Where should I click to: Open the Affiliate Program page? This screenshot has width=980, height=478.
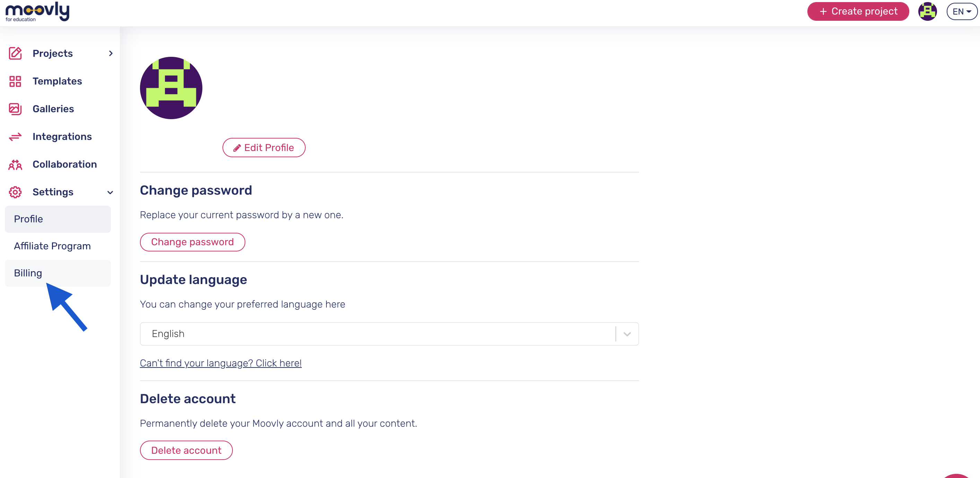tap(58, 246)
